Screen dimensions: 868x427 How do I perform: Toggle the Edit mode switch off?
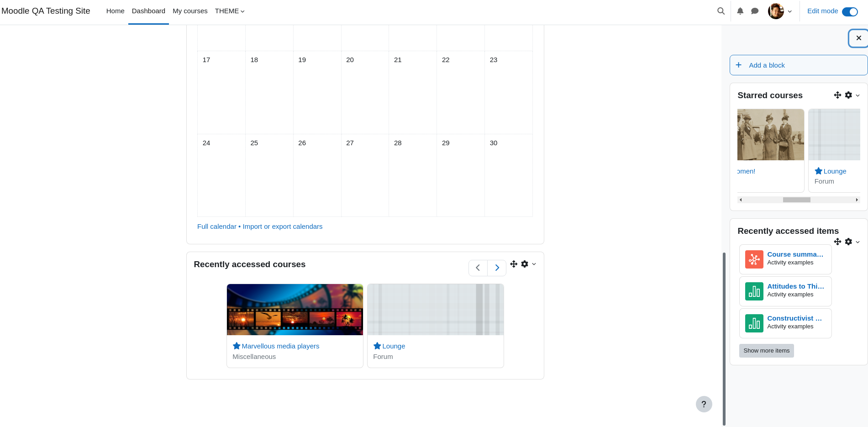pos(850,11)
